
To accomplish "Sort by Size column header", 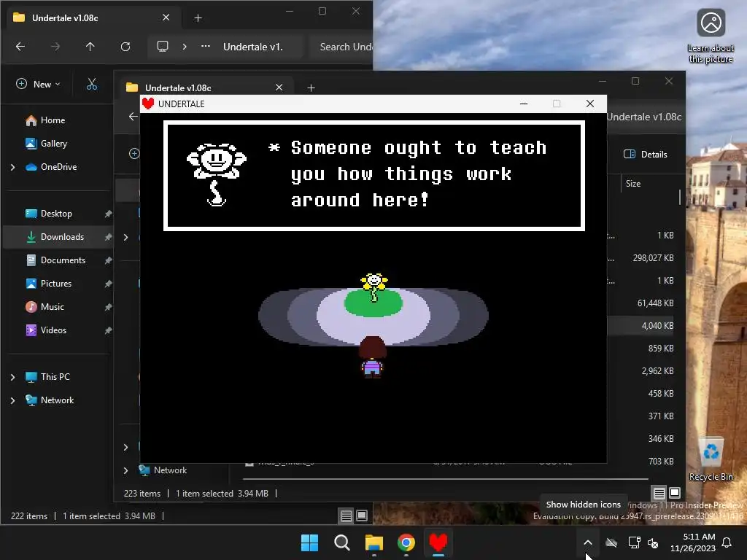I will (x=633, y=184).
